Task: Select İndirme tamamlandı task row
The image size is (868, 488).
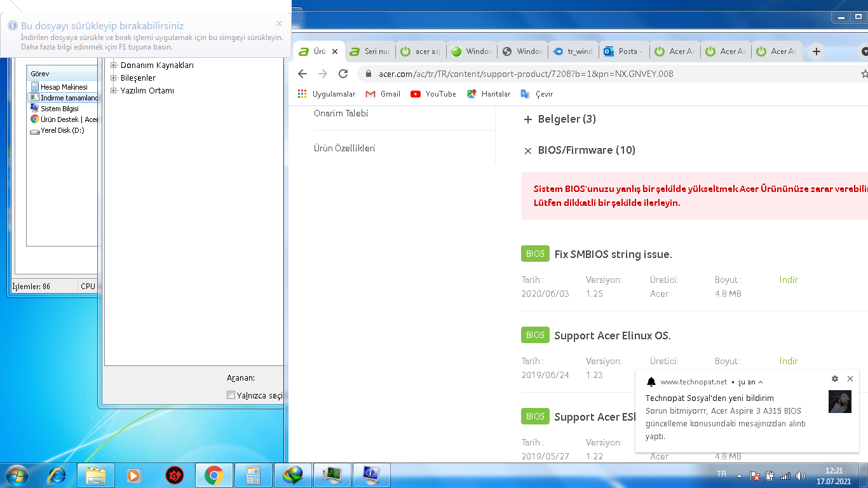Action: (62, 98)
